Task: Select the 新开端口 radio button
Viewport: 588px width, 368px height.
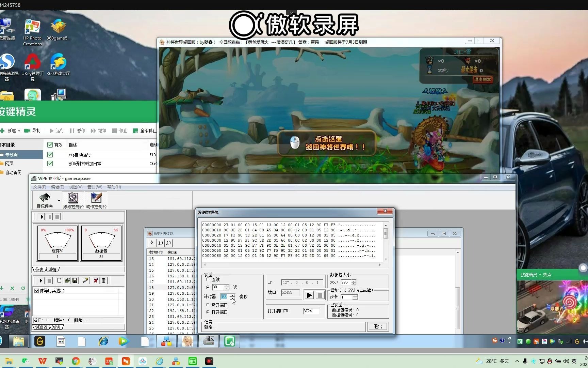Action: click(x=208, y=305)
